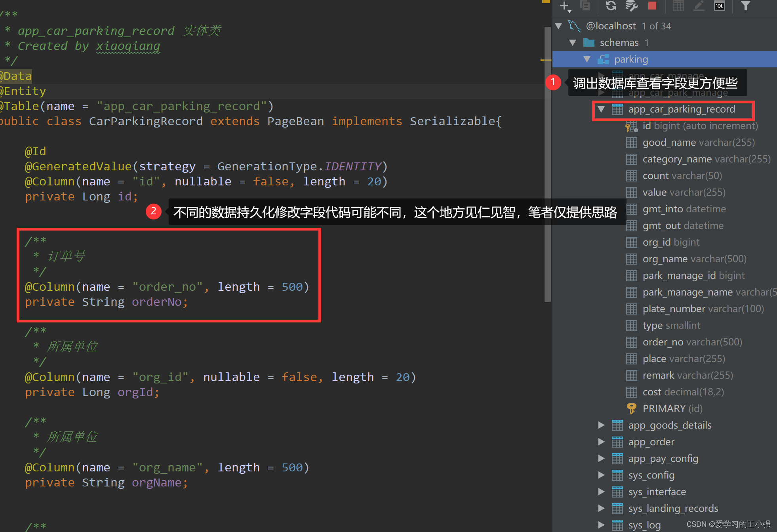777x532 pixels.
Task: Select the app_pay_config table row
Action: coord(665,459)
